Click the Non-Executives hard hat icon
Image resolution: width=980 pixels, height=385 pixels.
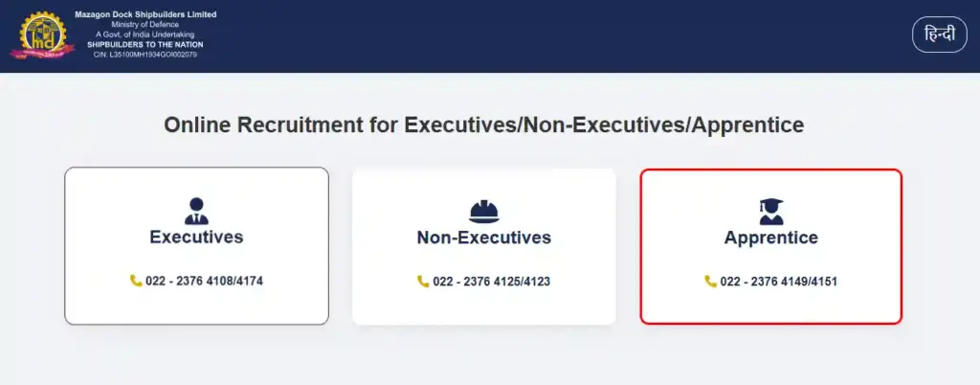(483, 211)
